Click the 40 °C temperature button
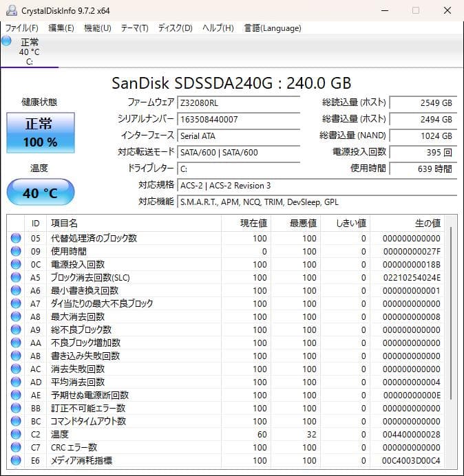The image size is (464, 476). 41,192
